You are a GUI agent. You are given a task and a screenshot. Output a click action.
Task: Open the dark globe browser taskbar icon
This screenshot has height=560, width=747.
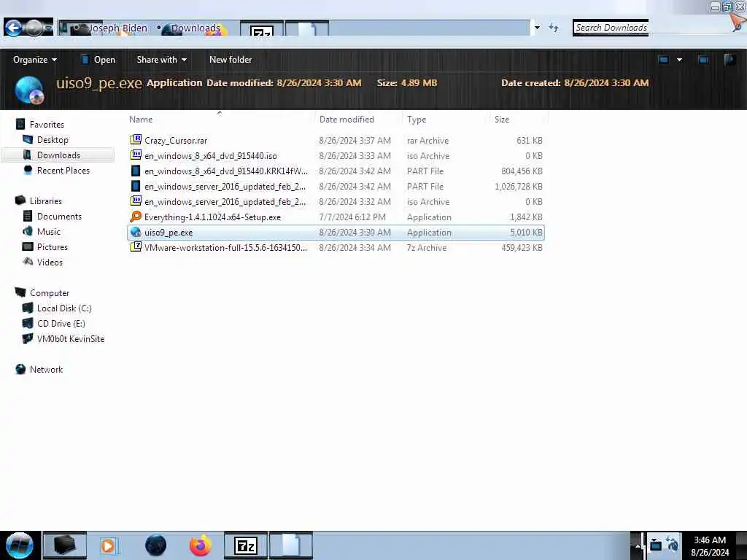[155, 545]
